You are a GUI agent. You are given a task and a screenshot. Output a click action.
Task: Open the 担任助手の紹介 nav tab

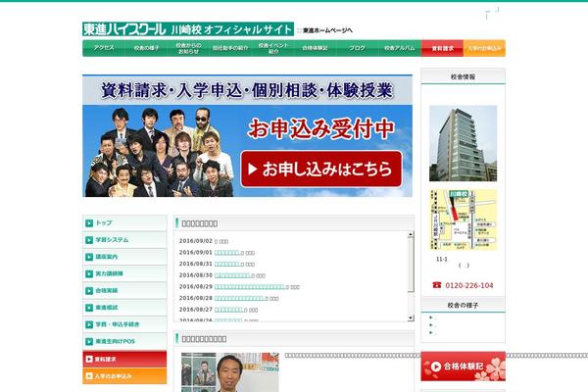[230, 48]
